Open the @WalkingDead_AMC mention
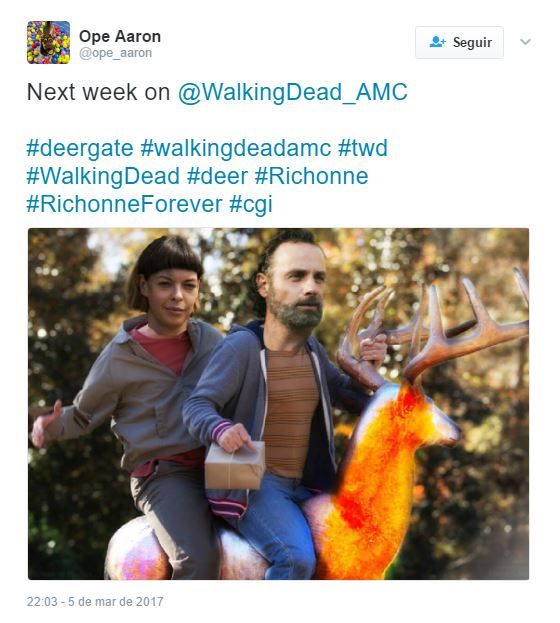Image resolution: width=560 pixels, height=623 pixels. (293, 92)
